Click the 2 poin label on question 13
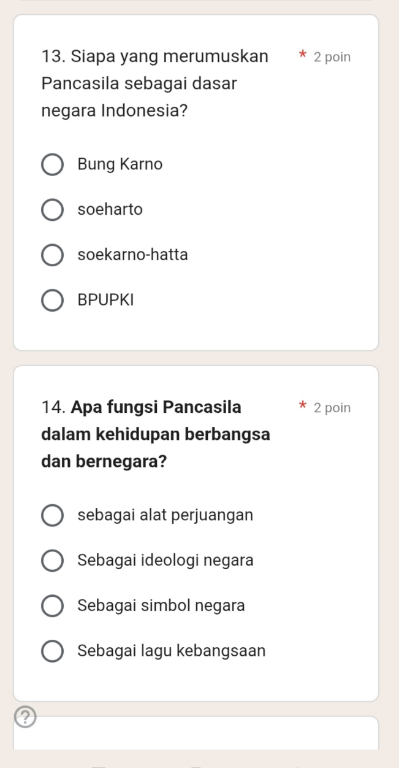 click(x=332, y=57)
